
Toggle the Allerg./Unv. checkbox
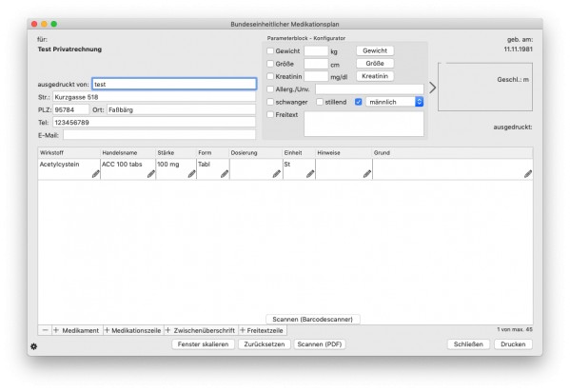coord(270,89)
